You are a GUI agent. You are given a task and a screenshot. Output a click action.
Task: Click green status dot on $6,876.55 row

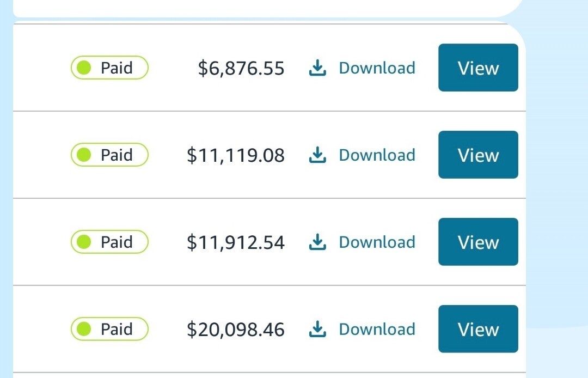[84, 68]
